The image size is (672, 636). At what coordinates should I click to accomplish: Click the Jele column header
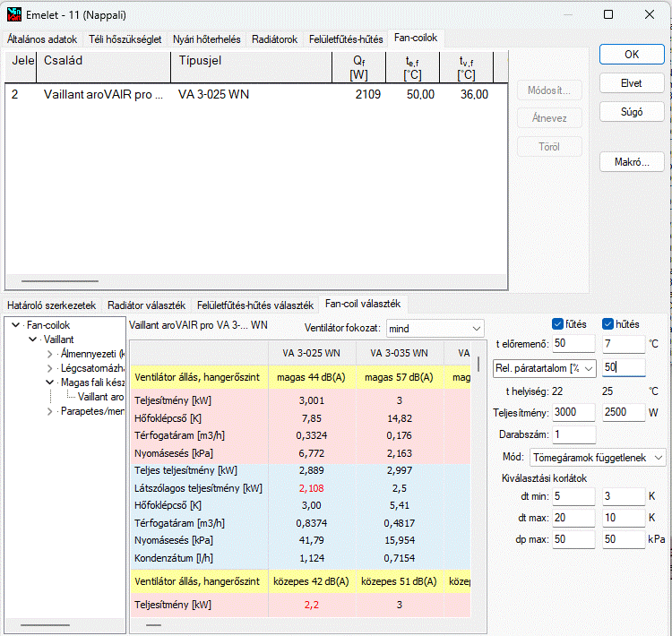pos(21,67)
